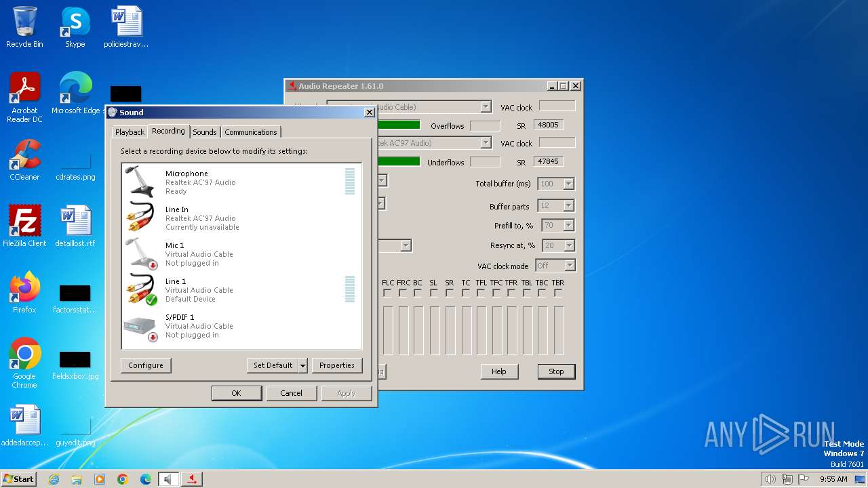Viewport: 868px width, 488px height.
Task: Open Internet Explorer from taskbar
Action: pyautogui.click(x=54, y=479)
